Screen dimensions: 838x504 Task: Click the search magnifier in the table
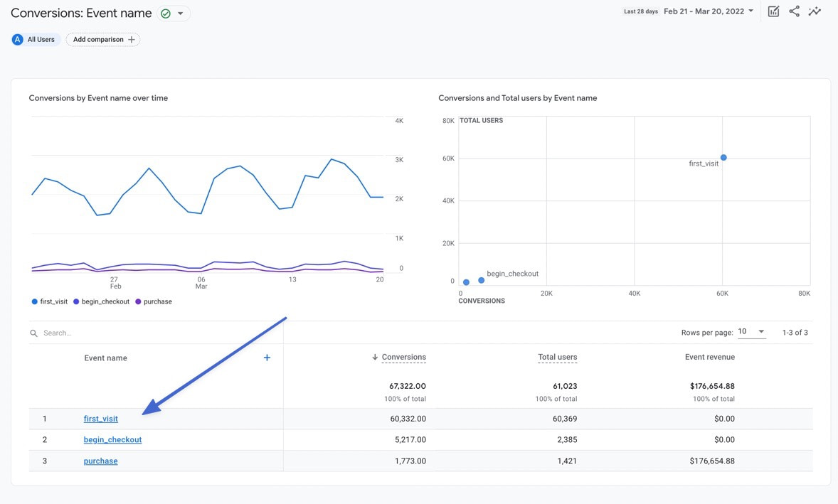point(33,332)
